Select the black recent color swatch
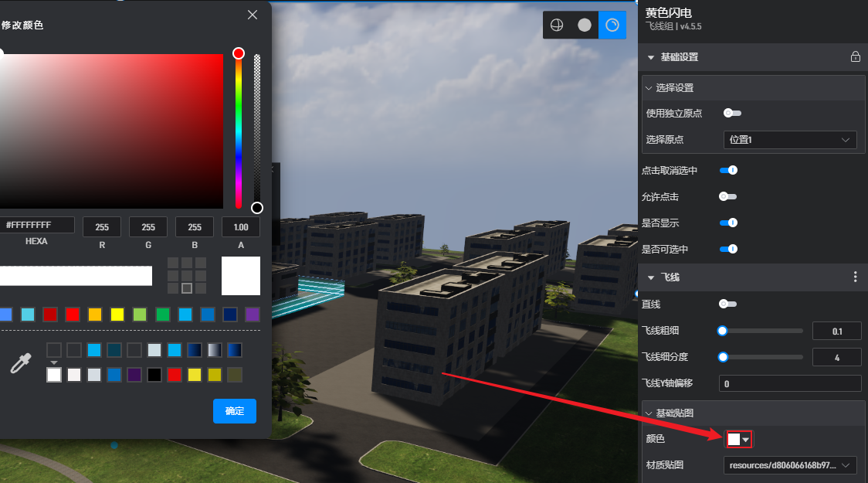Screen dimensions: 868x483 [154, 375]
